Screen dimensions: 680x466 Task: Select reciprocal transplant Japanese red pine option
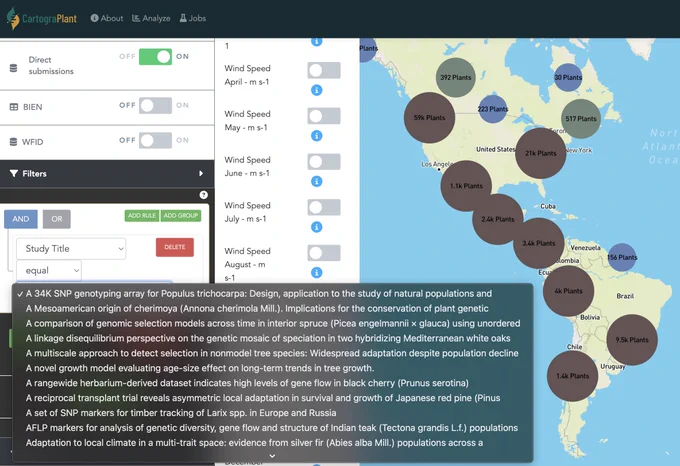272,398
